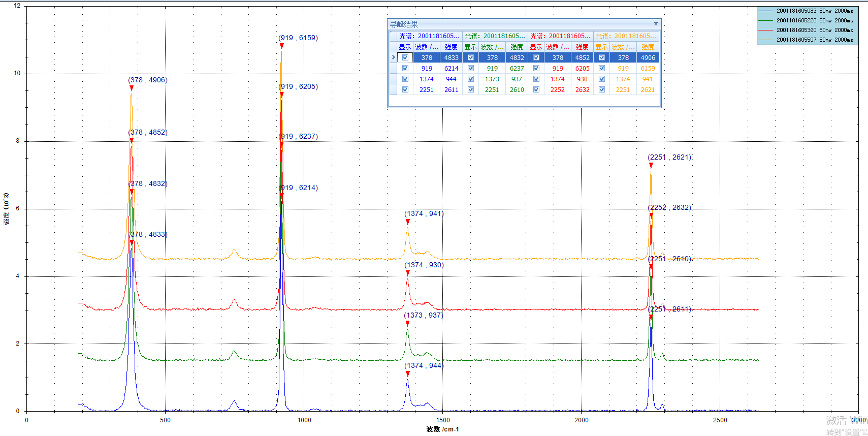Screen dimensions: 868x436
Task: Click the orange 强度 column header
Action: (x=648, y=47)
